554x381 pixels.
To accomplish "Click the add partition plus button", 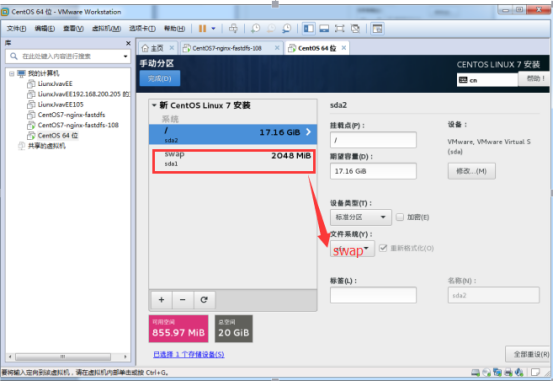I will [161, 300].
